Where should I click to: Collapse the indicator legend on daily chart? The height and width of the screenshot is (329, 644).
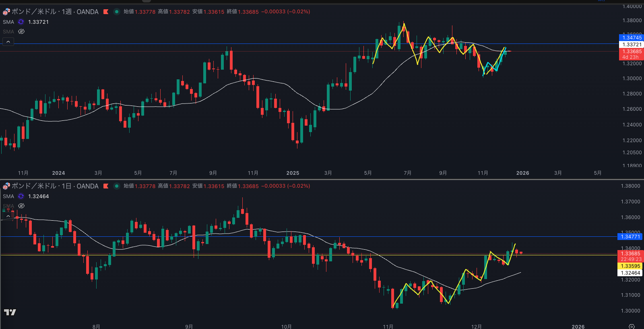click(8, 216)
